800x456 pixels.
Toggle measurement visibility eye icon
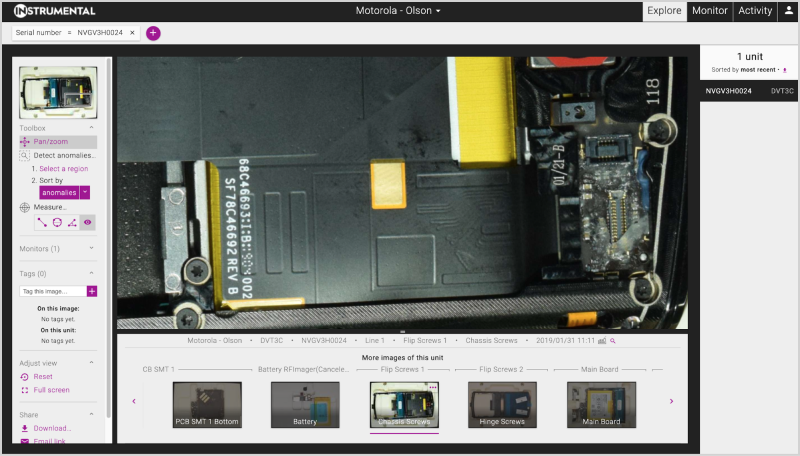(87, 222)
